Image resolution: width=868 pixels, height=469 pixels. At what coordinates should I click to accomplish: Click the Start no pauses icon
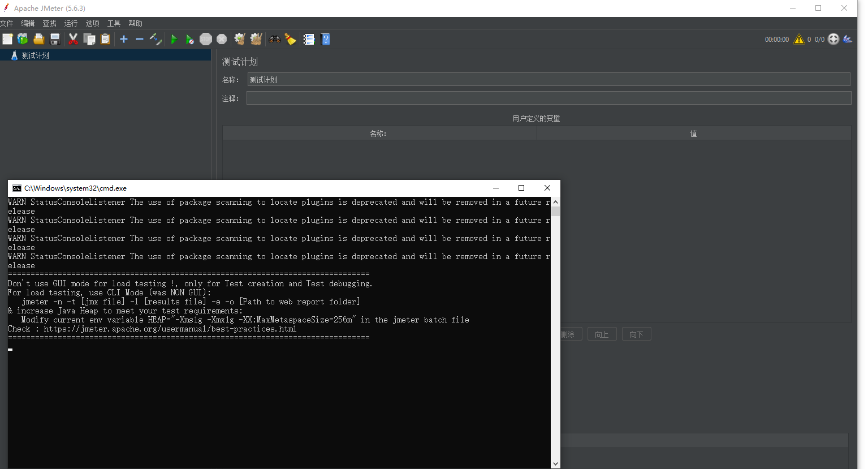(190, 39)
